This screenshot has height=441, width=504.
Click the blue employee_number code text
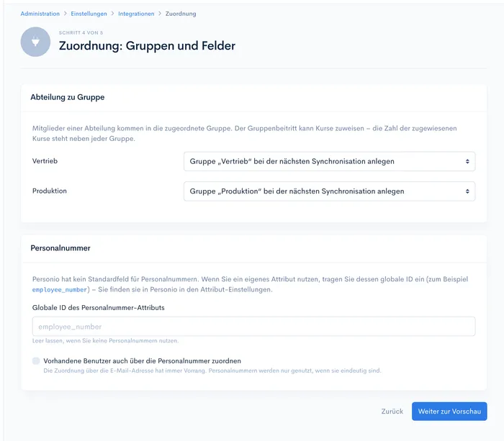pyautogui.click(x=60, y=290)
